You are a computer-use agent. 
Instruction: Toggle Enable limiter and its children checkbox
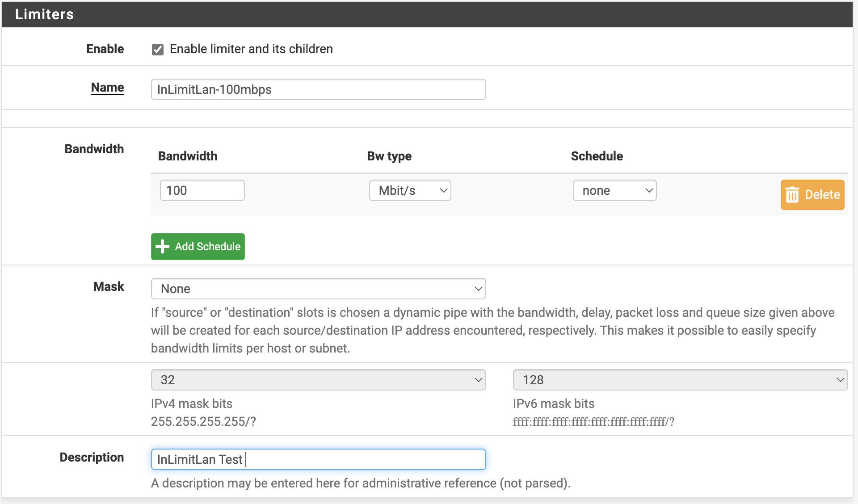pyautogui.click(x=158, y=49)
